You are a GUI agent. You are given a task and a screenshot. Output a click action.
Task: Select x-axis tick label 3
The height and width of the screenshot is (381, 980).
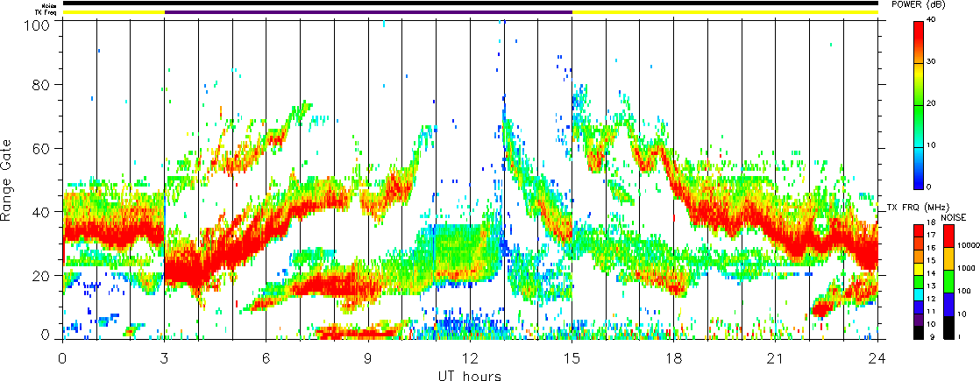165,356
